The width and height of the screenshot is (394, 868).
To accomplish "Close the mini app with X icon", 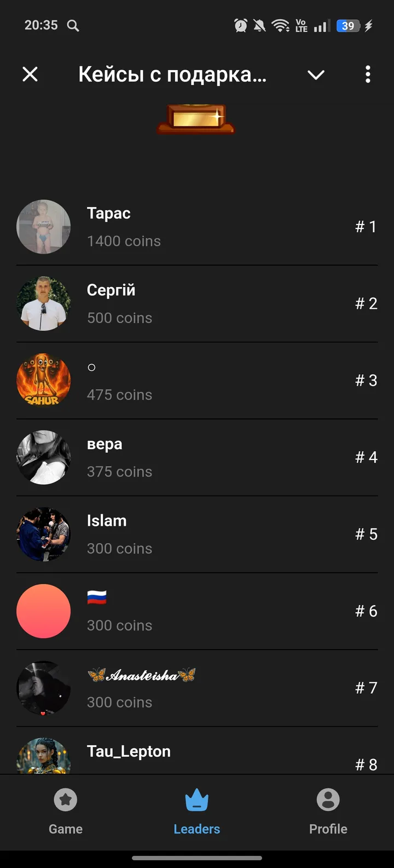I will 30,74.
